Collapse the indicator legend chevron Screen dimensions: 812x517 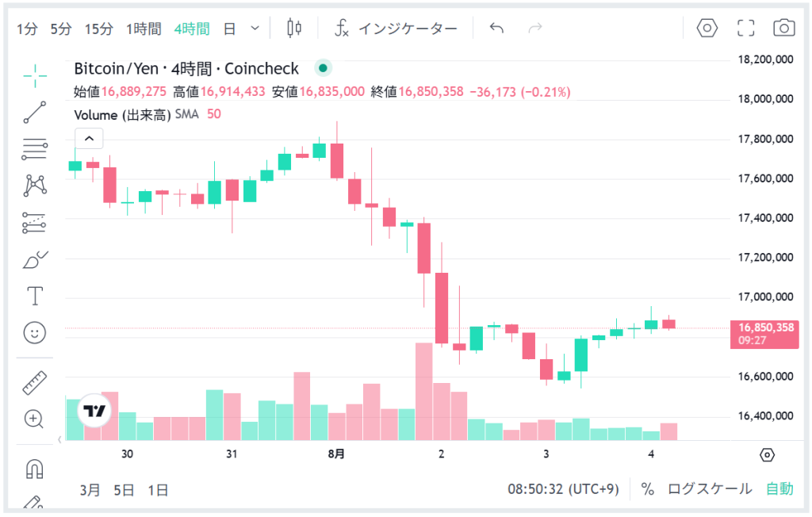tap(90, 139)
